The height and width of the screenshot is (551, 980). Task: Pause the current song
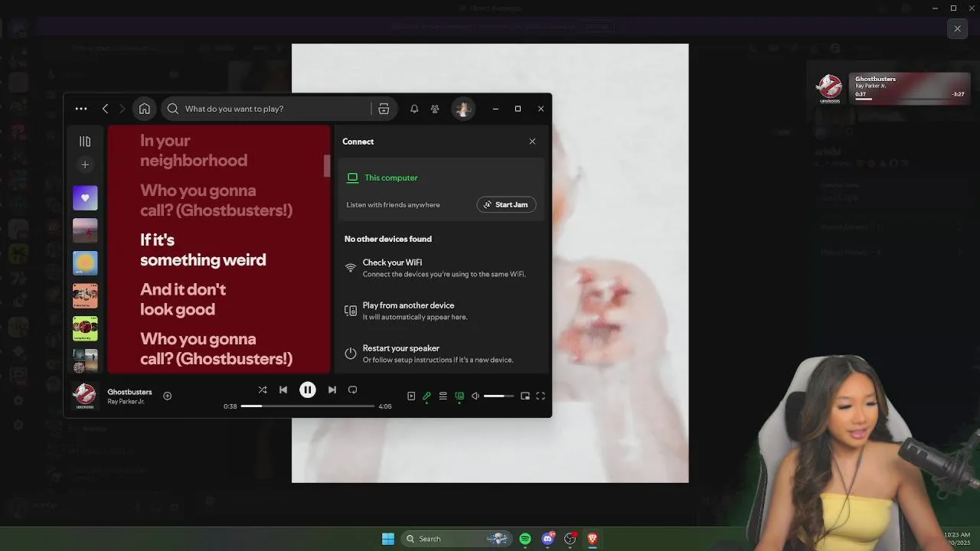click(307, 390)
